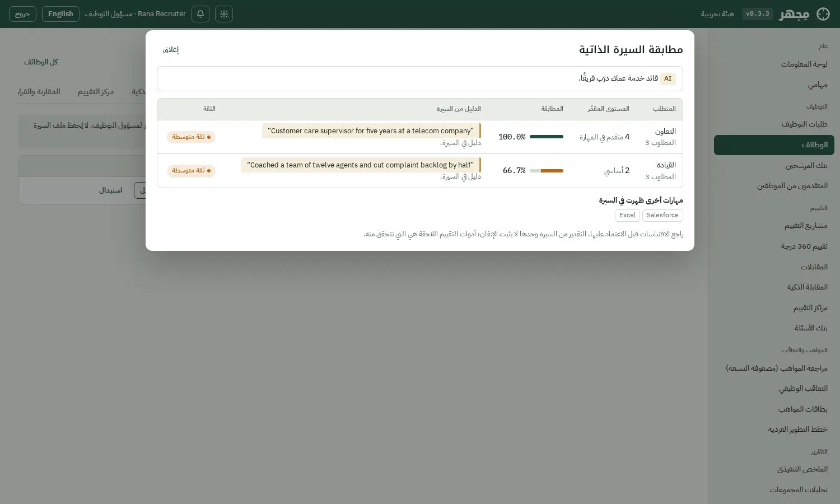Open تحليلات المجموعات in the sidebar
The height and width of the screenshot is (504, 840).
(x=774, y=490)
